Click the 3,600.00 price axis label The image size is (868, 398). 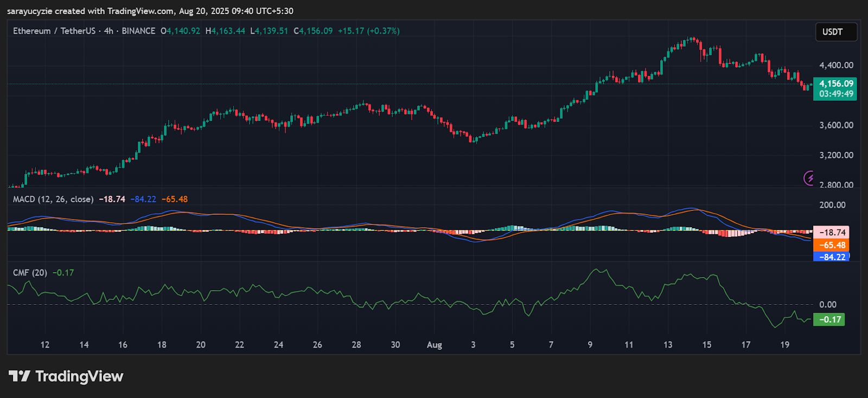coord(836,125)
